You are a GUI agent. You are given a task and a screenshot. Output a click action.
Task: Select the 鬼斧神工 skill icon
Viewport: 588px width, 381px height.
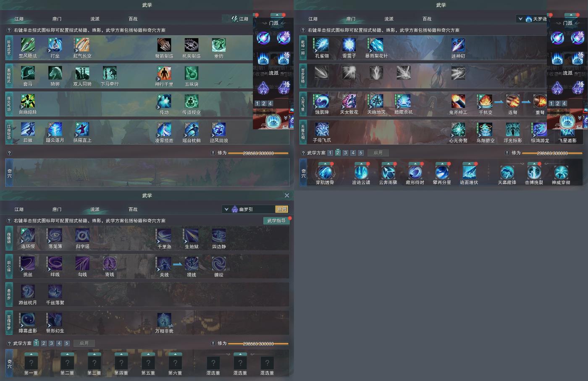pyautogui.click(x=458, y=101)
